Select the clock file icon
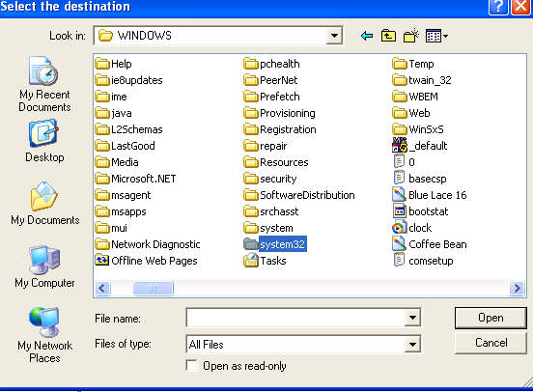 [412, 228]
